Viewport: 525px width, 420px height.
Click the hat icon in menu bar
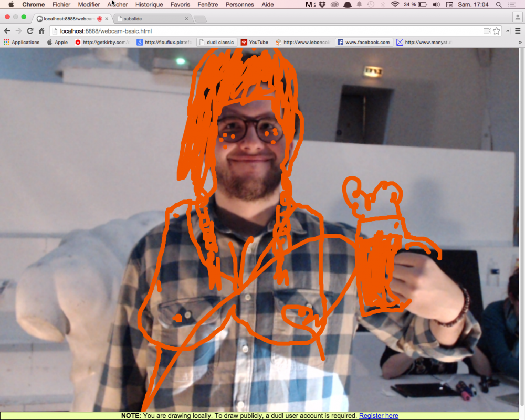[x=348, y=4]
